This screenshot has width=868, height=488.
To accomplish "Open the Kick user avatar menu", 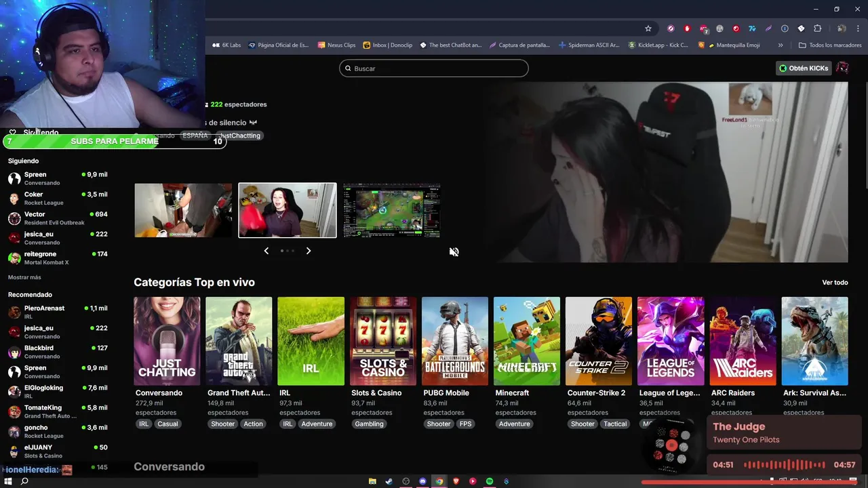I will click(842, 68).
